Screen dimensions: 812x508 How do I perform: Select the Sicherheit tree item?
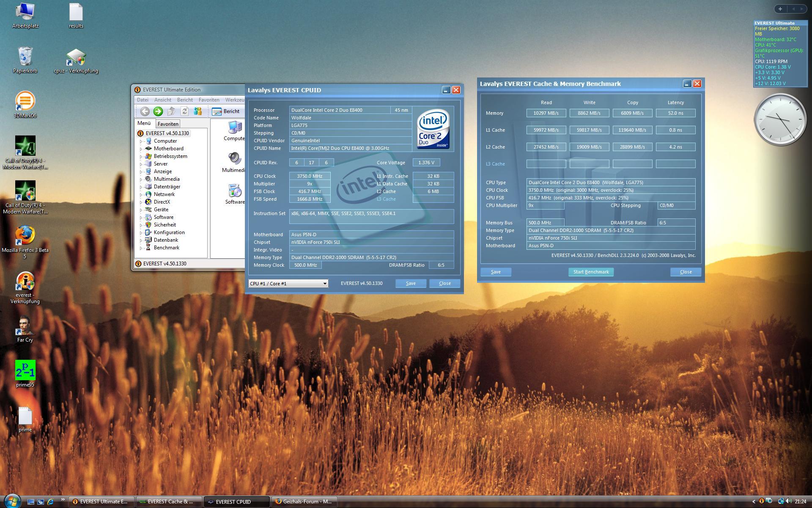tap(165, 225)
